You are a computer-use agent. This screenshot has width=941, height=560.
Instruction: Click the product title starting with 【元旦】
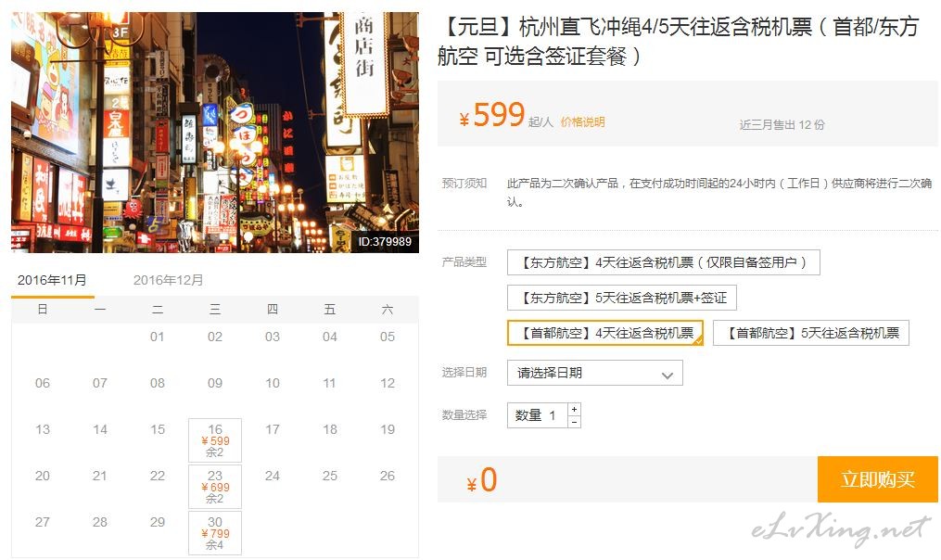coord(680,42)
